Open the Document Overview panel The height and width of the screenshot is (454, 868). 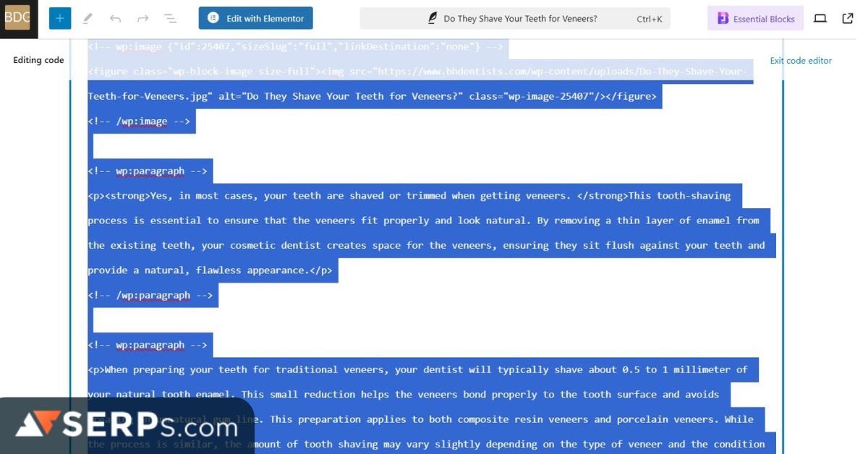point(171,18)
